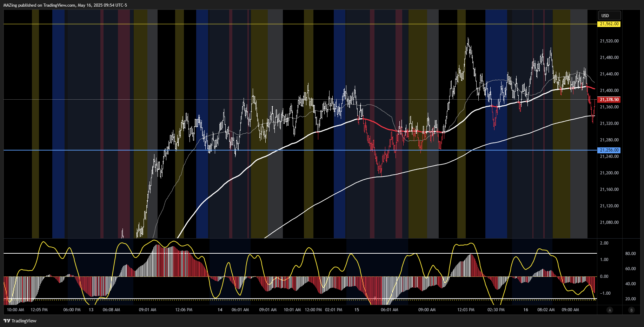Click the 10:00 AM time label

click(15, 310)
